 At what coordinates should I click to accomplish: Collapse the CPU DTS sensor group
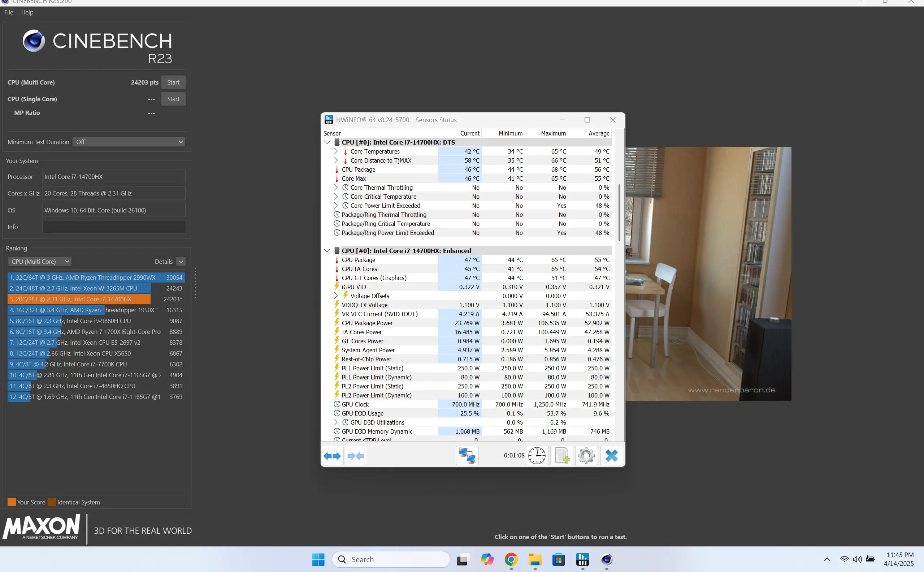click(327, 142)
